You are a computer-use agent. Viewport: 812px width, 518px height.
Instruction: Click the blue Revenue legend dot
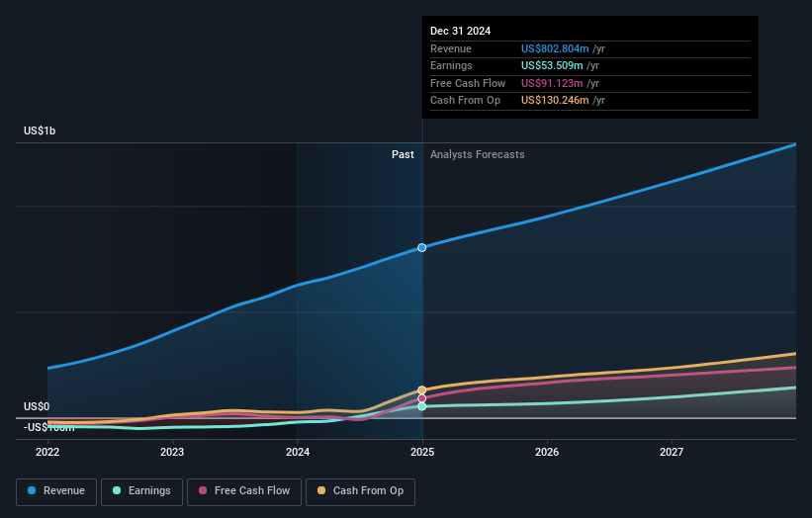32,490
